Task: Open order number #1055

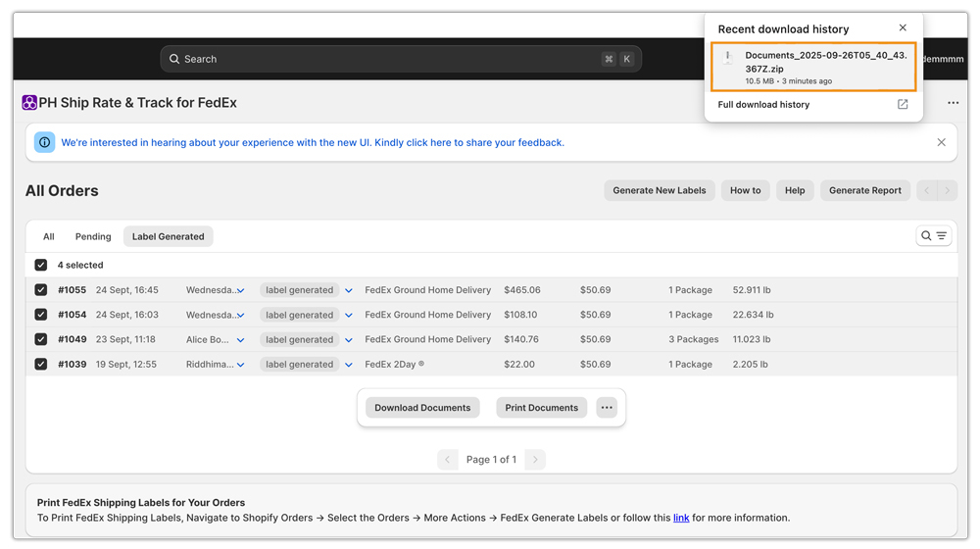Action: pos(72,290)
